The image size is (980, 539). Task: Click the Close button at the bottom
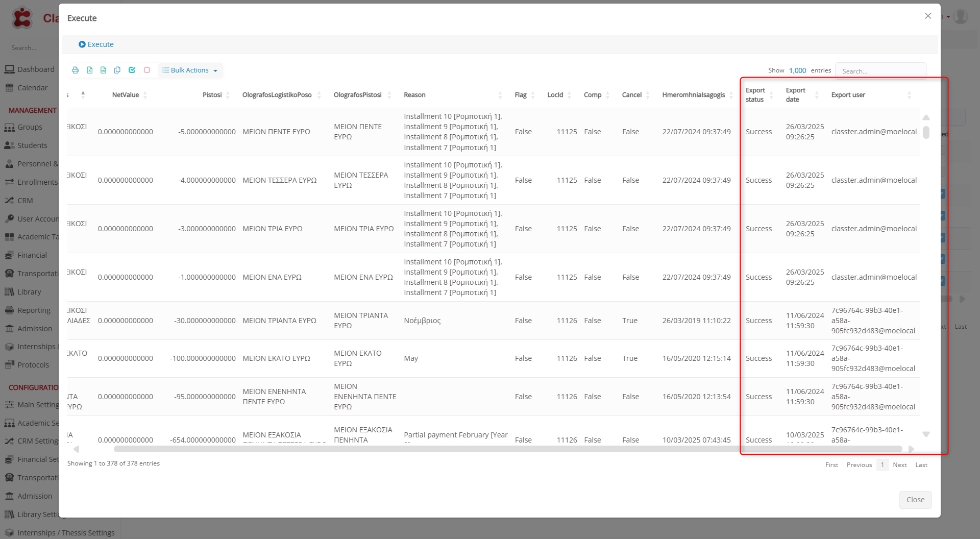(915, 500)
